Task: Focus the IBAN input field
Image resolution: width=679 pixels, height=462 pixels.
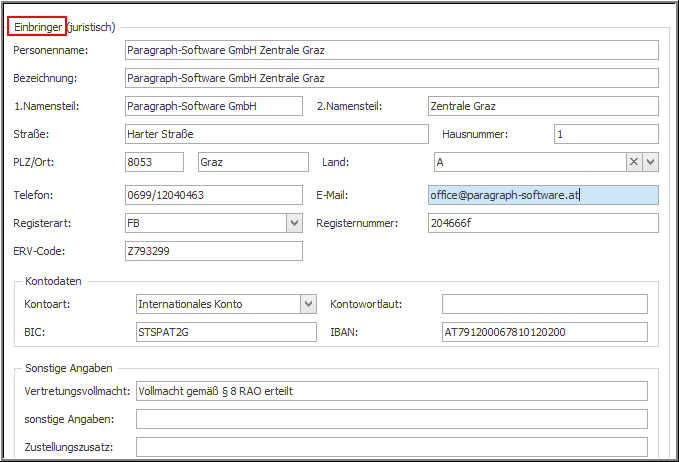Action: [545, 332]
